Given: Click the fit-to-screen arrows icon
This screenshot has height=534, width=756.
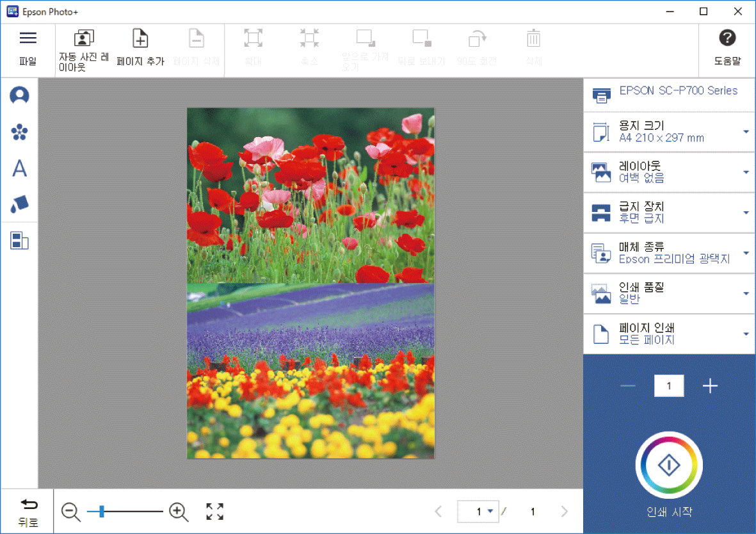Looking at the screenshot, I should 215,512.
